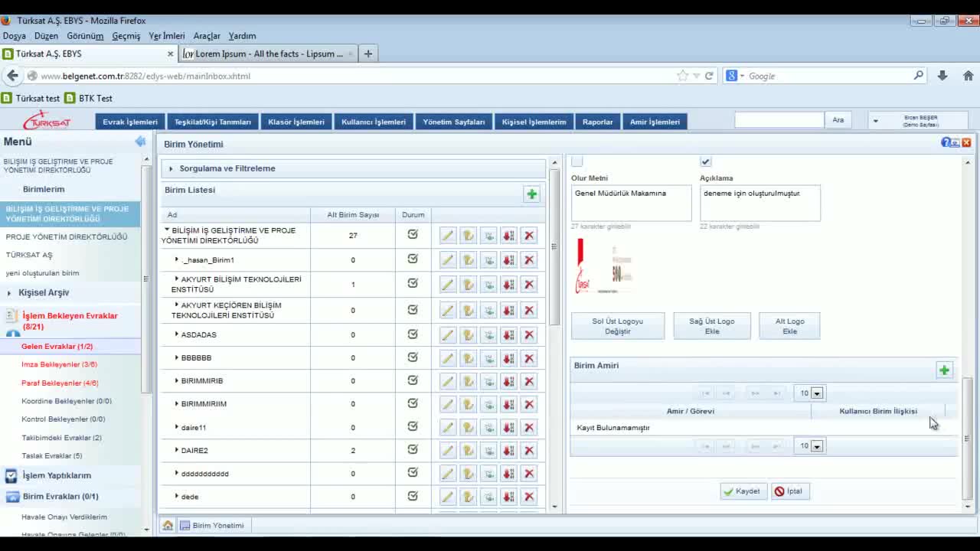Click home icon in bottom tab bar
The image size is (980, 551).
coord(168,526)
